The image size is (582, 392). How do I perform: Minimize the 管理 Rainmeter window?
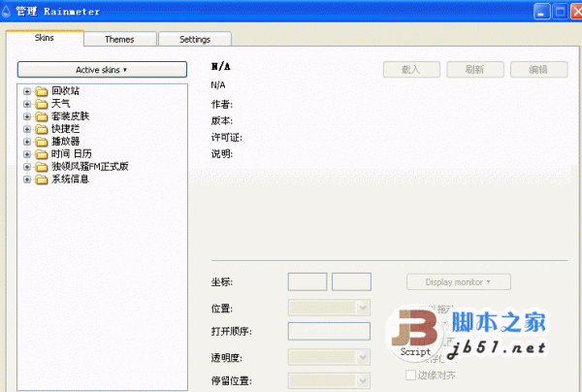click(x=541, y=12)
